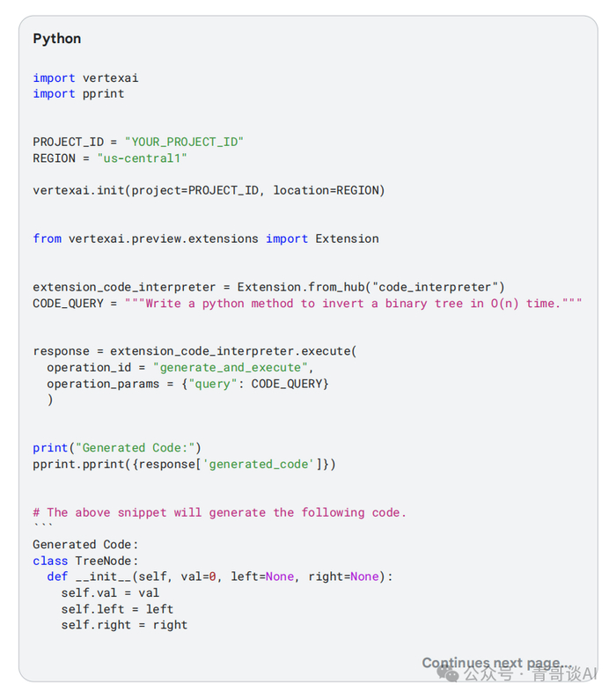Viewport: 616px width, 698px height.
Task: Click the CODE_QUERY variable name
Action: [x=68, y=303]
